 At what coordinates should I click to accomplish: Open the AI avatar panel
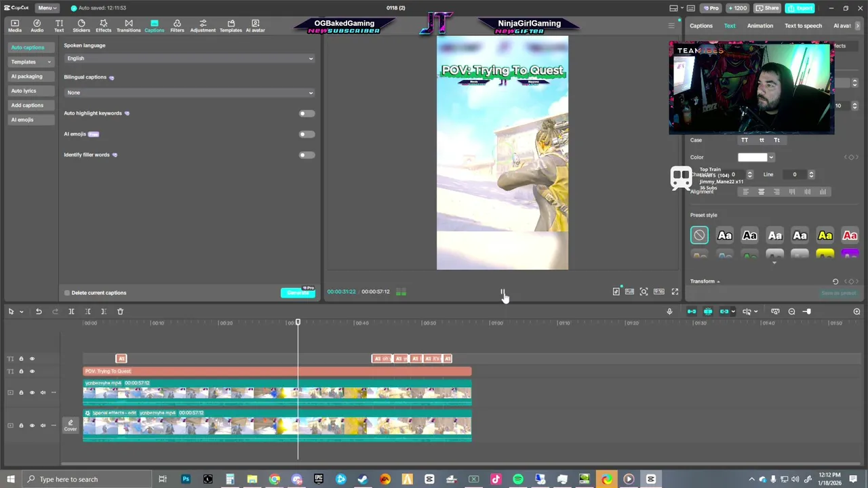[x=255, y=26]
